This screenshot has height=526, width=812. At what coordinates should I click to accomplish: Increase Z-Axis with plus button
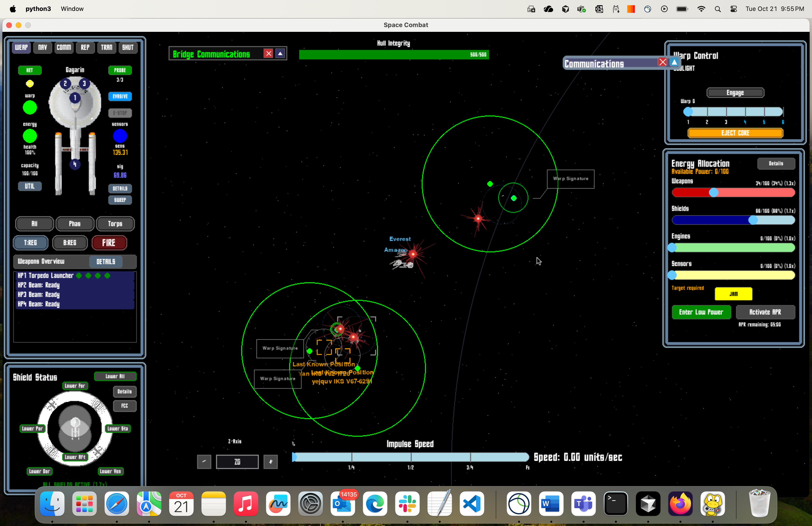(x=271, y=462)
